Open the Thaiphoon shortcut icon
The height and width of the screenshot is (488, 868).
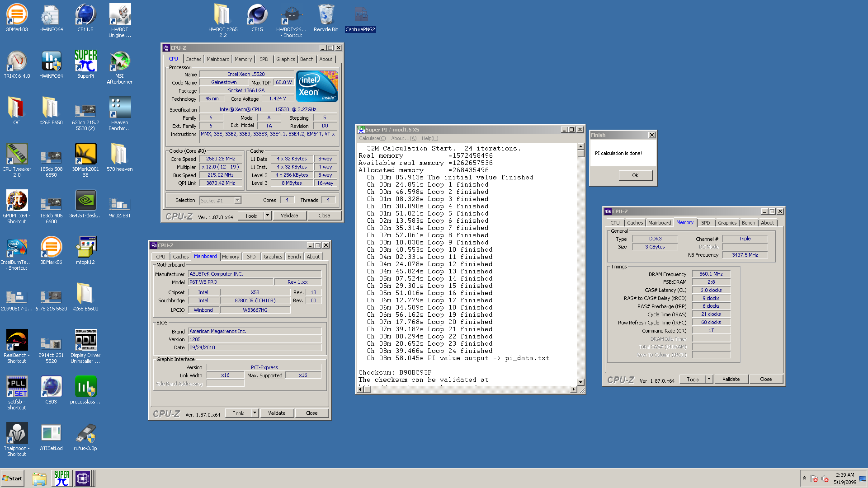coord(17,440)
